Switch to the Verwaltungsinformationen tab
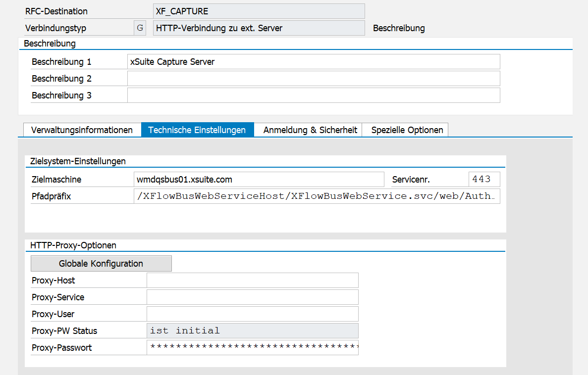The height and width of the screenshot is (375, 588). (82, 130)
